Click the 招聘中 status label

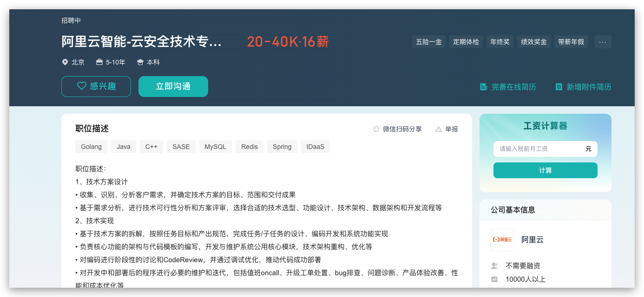click(71, 20)
